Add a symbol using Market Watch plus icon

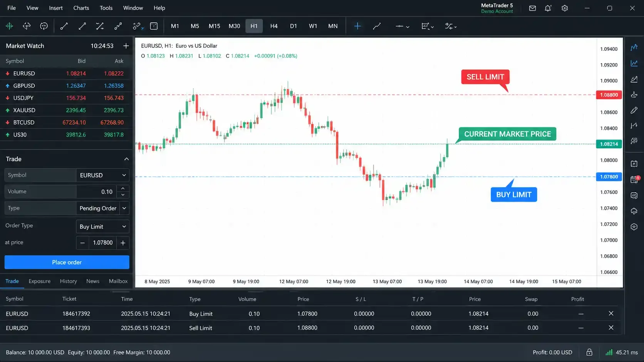(x=126, y=46)
